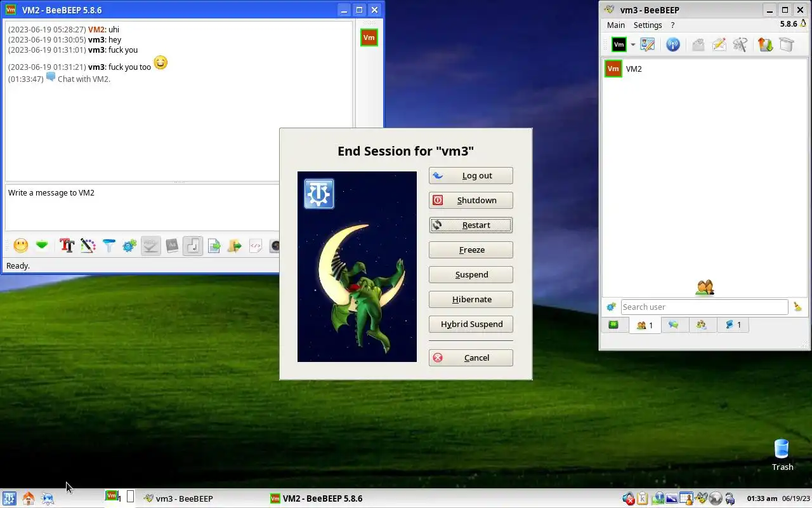This screenshot has width=812, height=508.
Task: Click the VM2 avatar in chat window sidebar
Action: coord(369,37)
